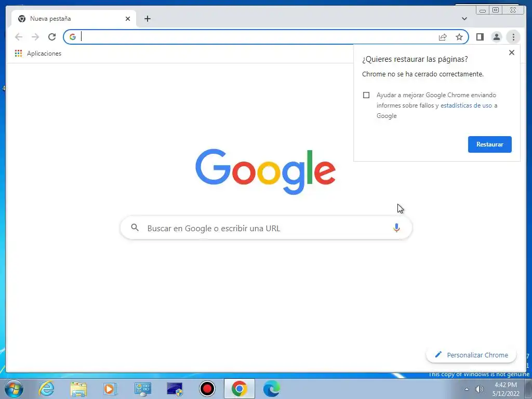Minimize the Chrome window
Screen dimensions: 532x399
(x=483, y=10)
